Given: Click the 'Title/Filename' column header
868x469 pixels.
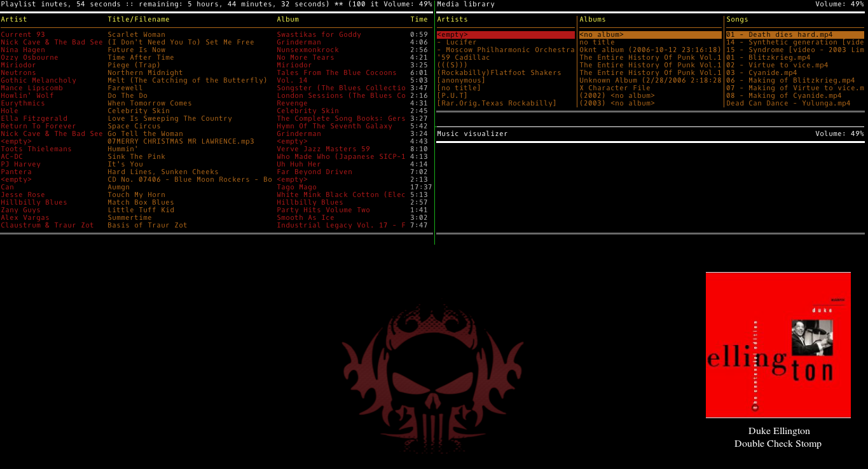Looking at the screenshot, I should (x=139, y=20).
